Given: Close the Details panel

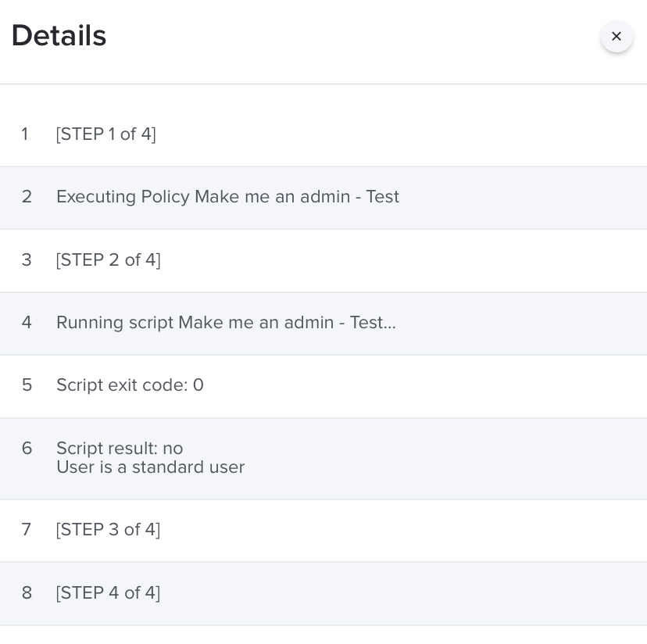Looking at the screenshot, I should [x=617, y=36].
